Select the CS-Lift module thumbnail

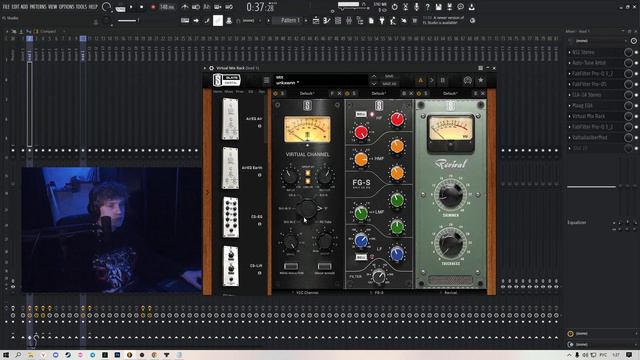coord(230,266)
